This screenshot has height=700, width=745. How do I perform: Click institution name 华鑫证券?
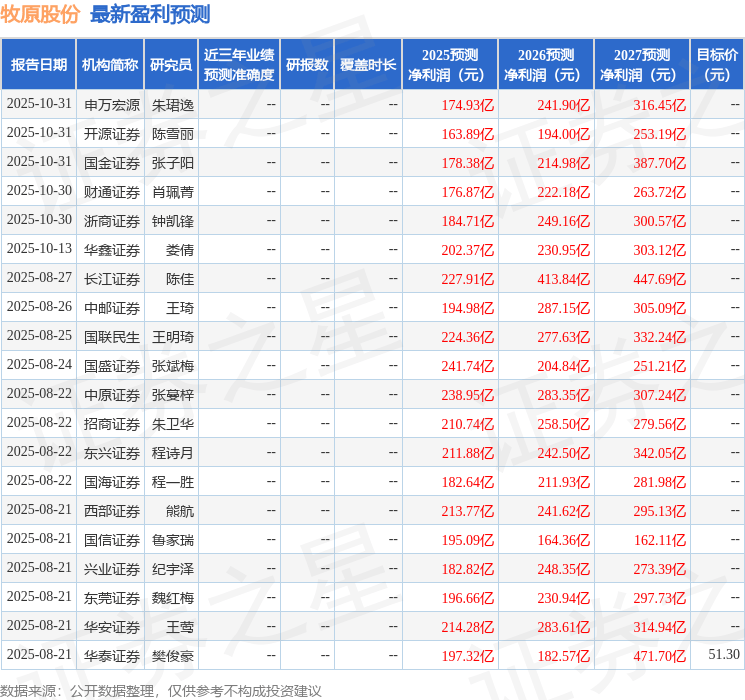(x=112, y=250)
